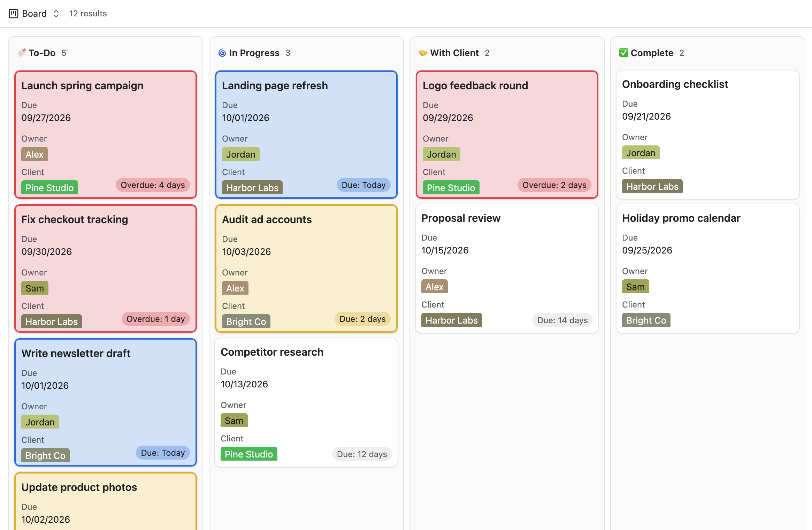Click Due: Today on Landing page refresh
Viewport: 812px width, 530px height.
(363, 185)
